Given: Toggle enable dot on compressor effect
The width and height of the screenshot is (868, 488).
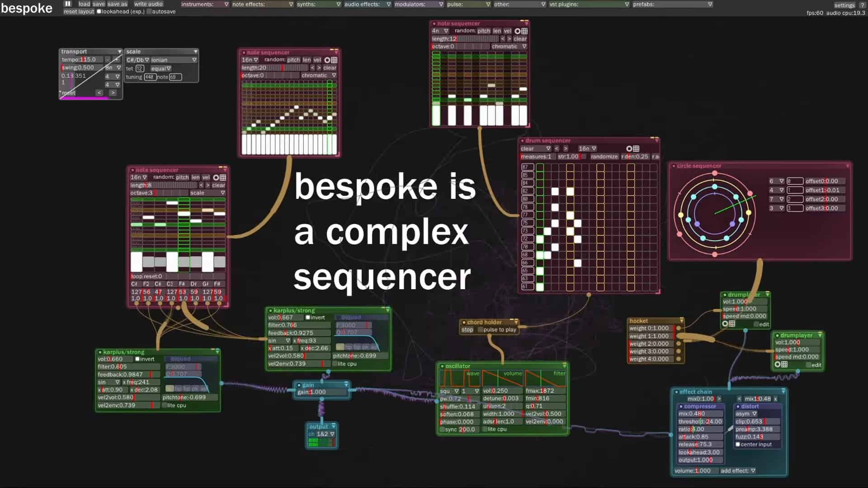Looking at the screenshot, I should (x=681, y=406).
